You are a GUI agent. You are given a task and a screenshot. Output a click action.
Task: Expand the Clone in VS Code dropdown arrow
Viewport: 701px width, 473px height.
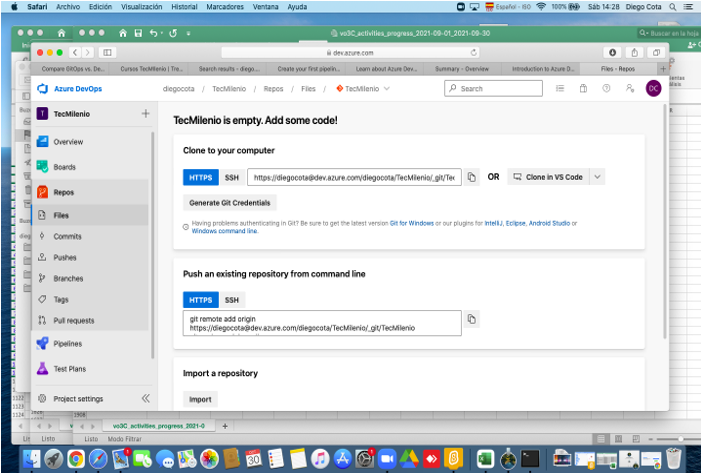click(597, 177)
